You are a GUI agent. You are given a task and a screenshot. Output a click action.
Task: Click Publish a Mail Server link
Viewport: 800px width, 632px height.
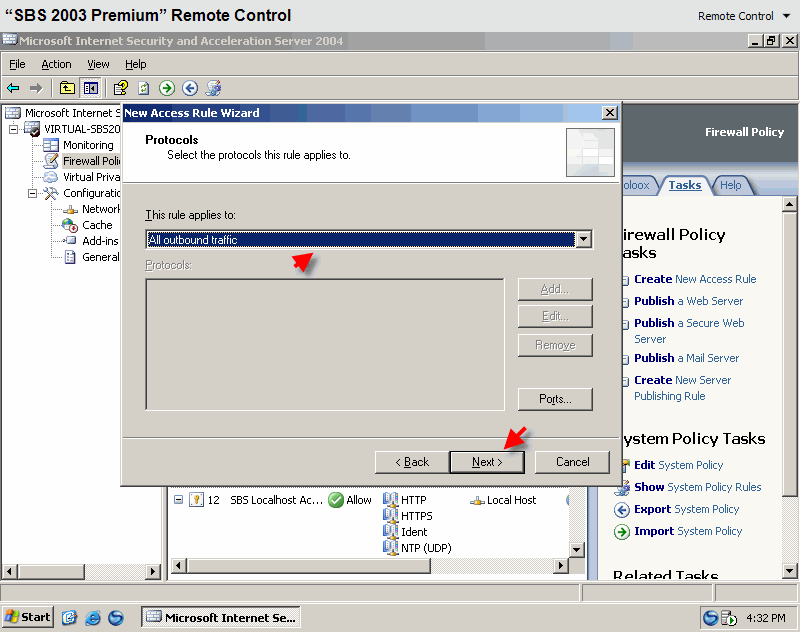(x=686, y=358)
